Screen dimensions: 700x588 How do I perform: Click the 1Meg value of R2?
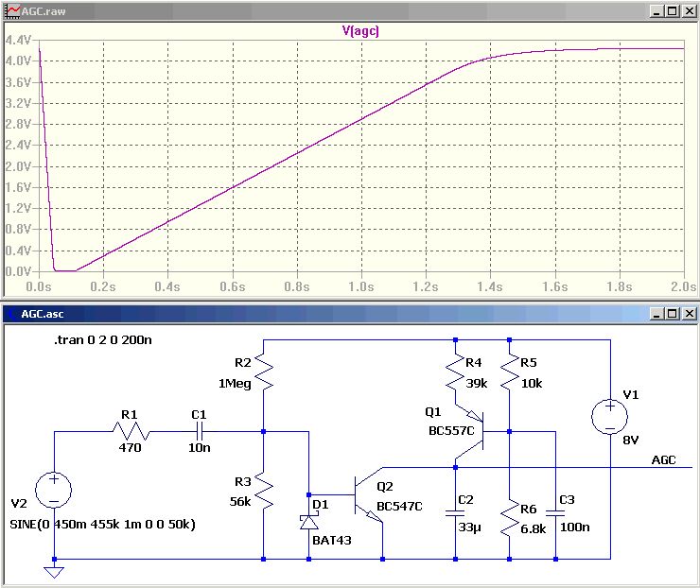pos(235,384)
